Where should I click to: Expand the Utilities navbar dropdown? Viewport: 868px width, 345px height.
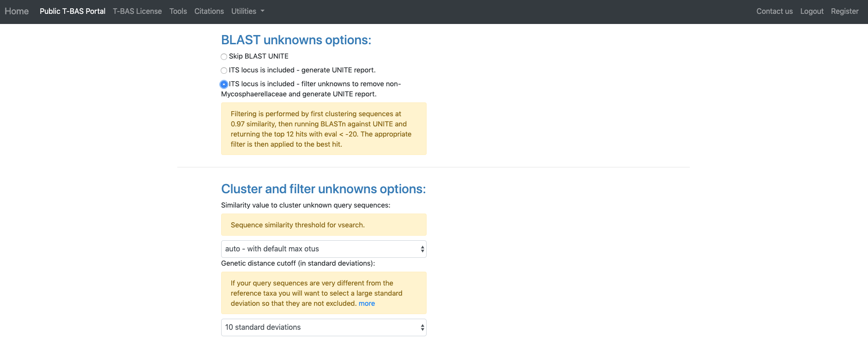(x=248, y=11)
